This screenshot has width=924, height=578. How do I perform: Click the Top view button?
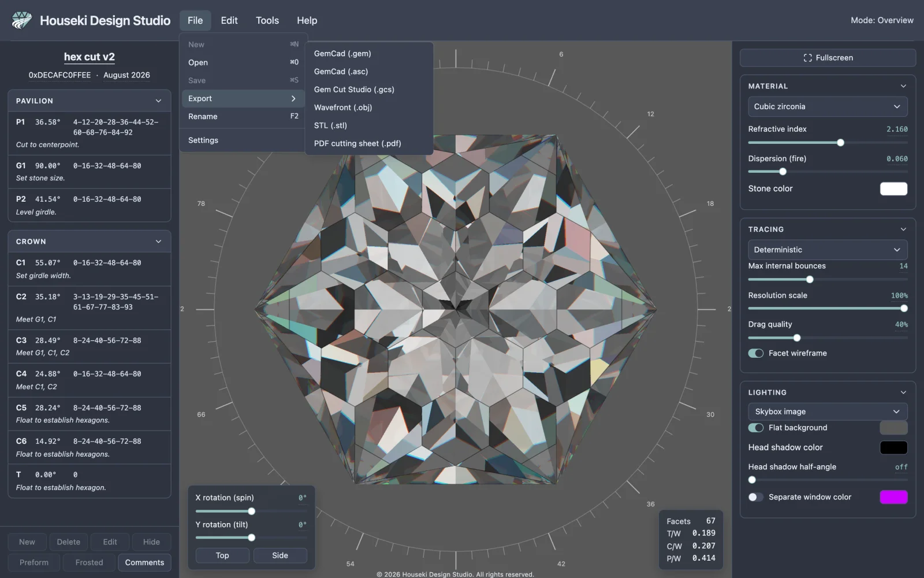point(222,555)
